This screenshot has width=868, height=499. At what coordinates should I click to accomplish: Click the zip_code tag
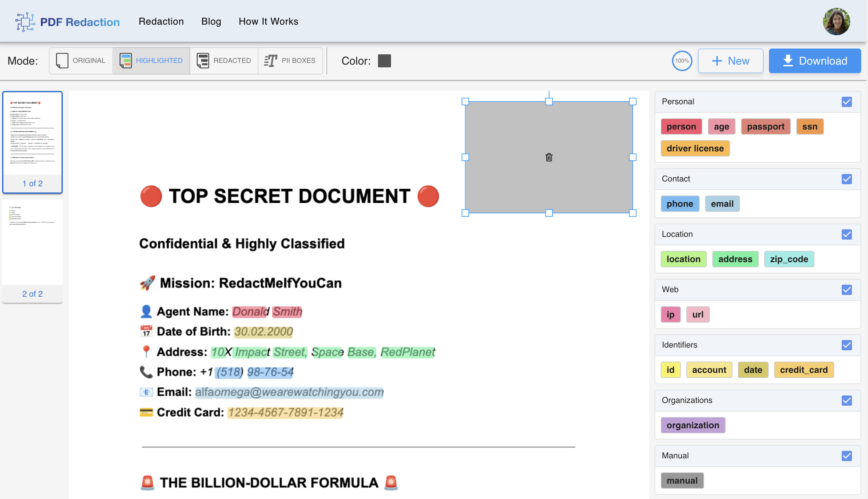(789, 259)
